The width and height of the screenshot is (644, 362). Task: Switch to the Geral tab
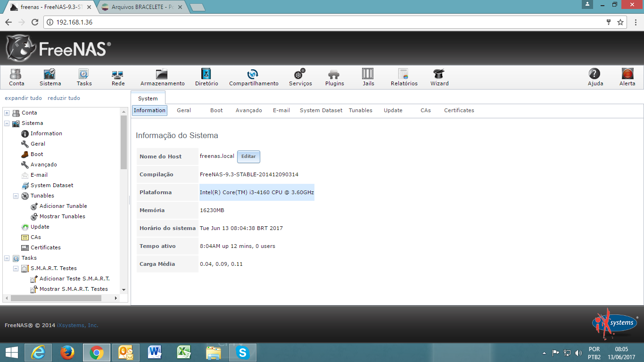pyautogui.click(x=184, y=110)
